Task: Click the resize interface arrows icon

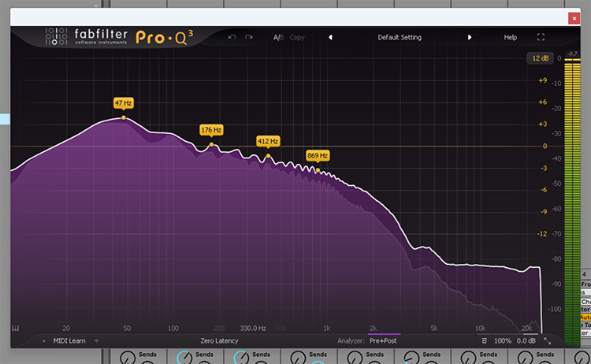Action: pyautogui.click(x=548, y=341)
